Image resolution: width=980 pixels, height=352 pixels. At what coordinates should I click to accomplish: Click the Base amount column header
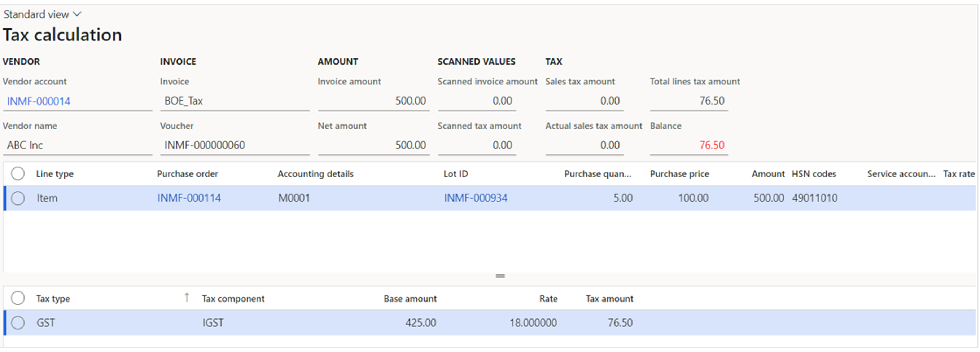pos(410,299)
